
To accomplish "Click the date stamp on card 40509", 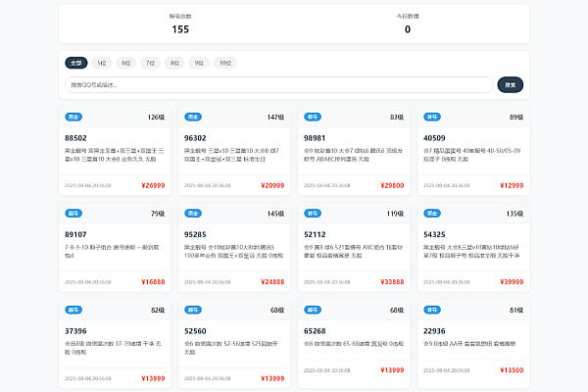I will [x=446, y=185].
